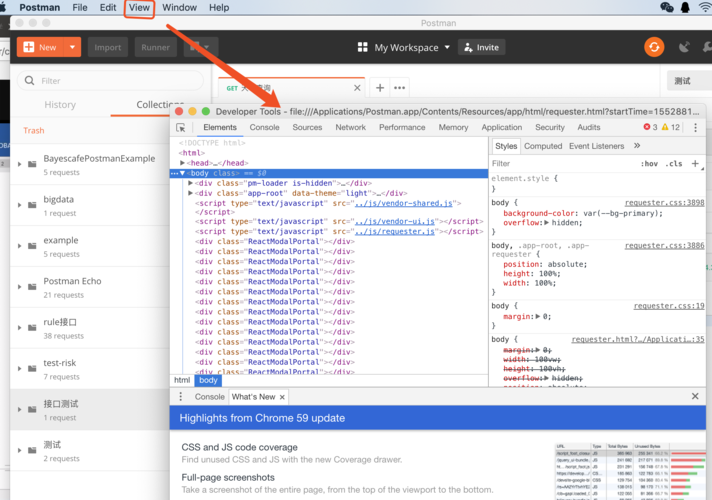Viewport: 712px width, 500px height.
Task: Toggle the :hov element state option
Action: 650,164
